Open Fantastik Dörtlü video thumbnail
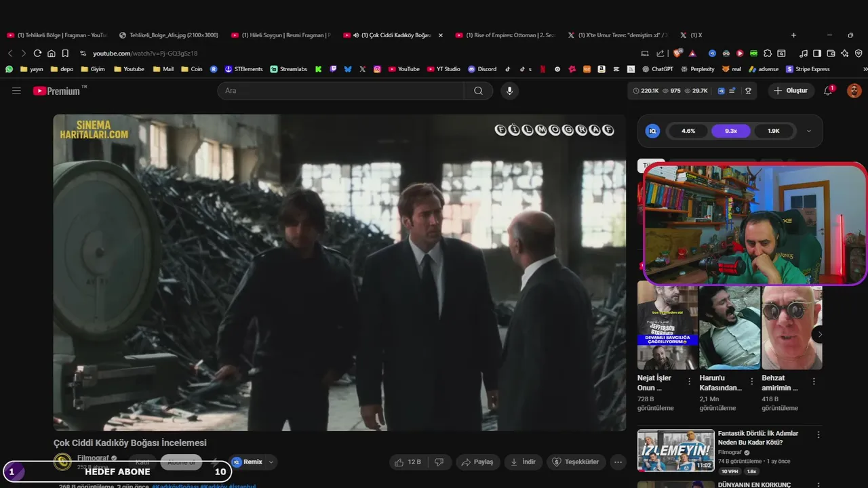 point(675,450)
